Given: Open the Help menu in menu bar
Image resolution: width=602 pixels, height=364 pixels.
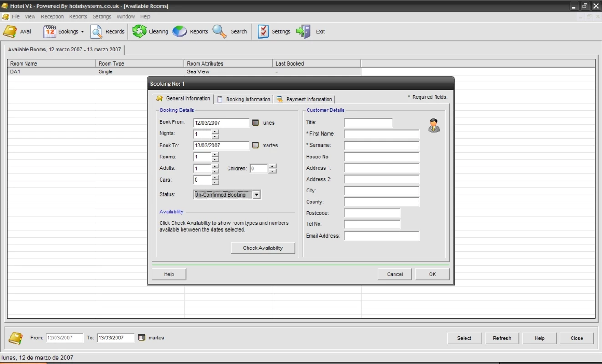Looking at the screenshot, I should (x=145, y=16).
